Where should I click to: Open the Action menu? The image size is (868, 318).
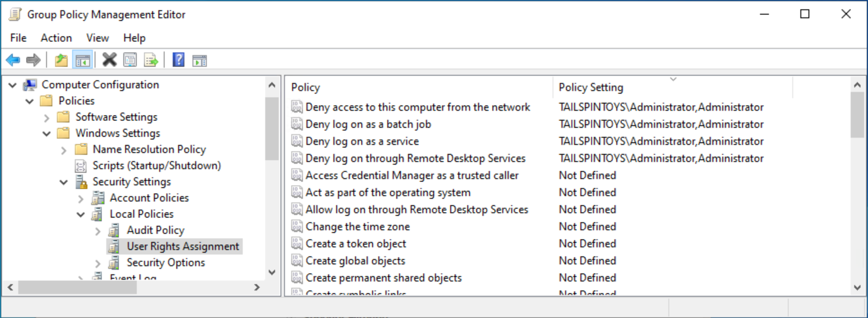[x=56, y=38]
